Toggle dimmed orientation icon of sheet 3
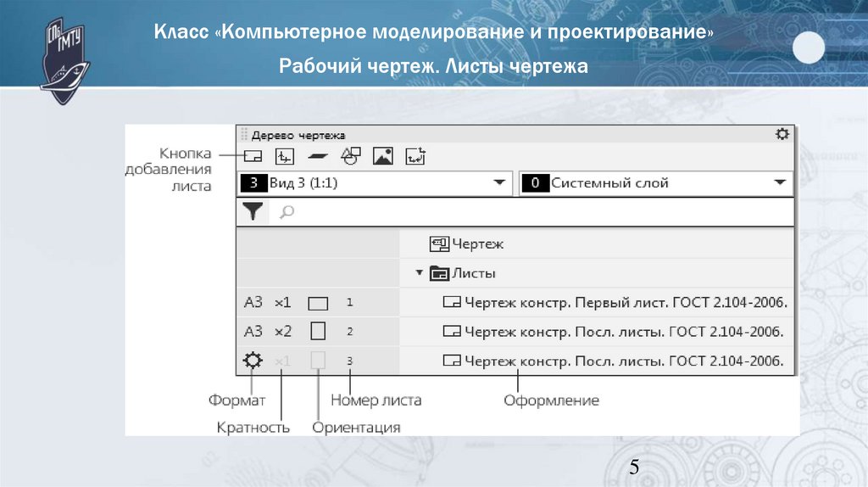The height and width of the screenshot is (487, 868). pos(318,360)
